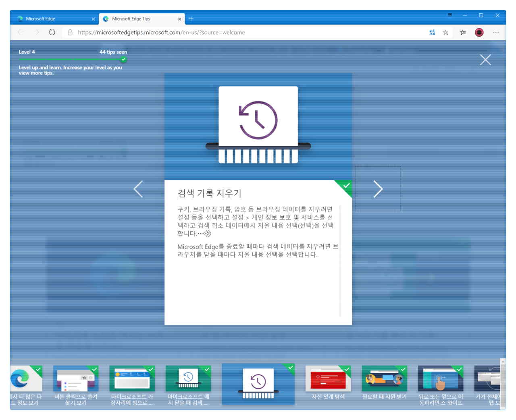Click the 'Level up and learn' description text
The image size is (516, 420).
coord(70,70)
